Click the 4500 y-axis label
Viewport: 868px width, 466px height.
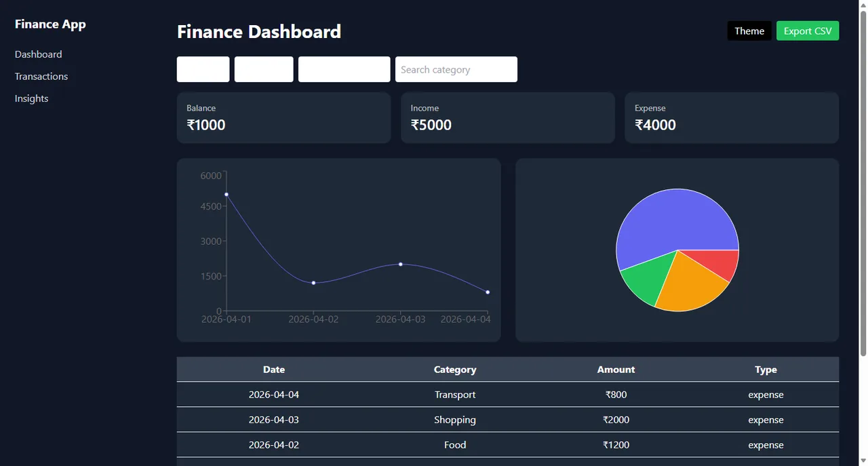click(x=211, y=206)
